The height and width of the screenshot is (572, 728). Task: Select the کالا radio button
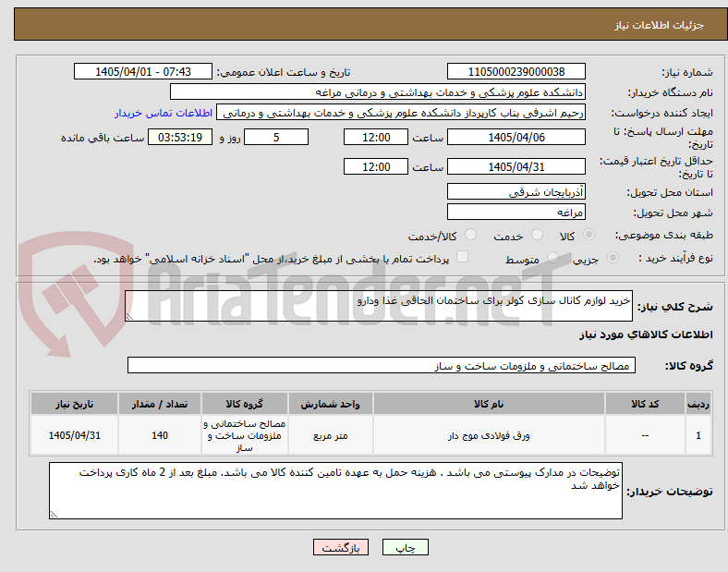(588, 235)
